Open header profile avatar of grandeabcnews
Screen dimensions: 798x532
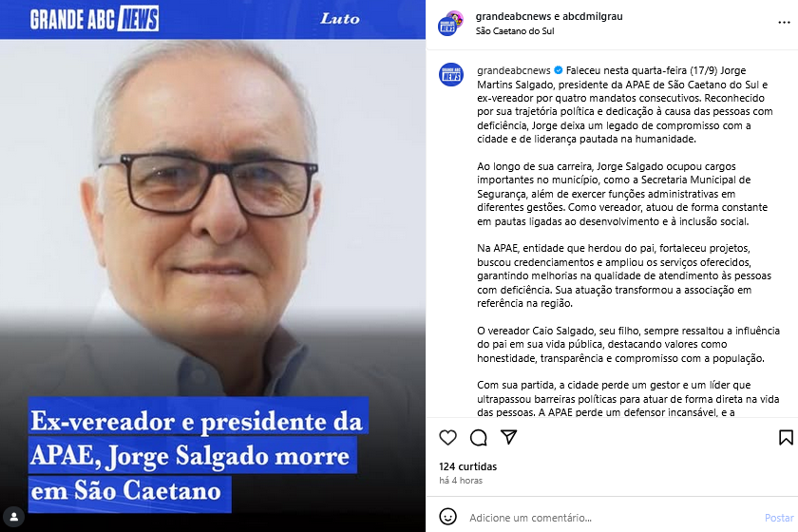point(450,24)
